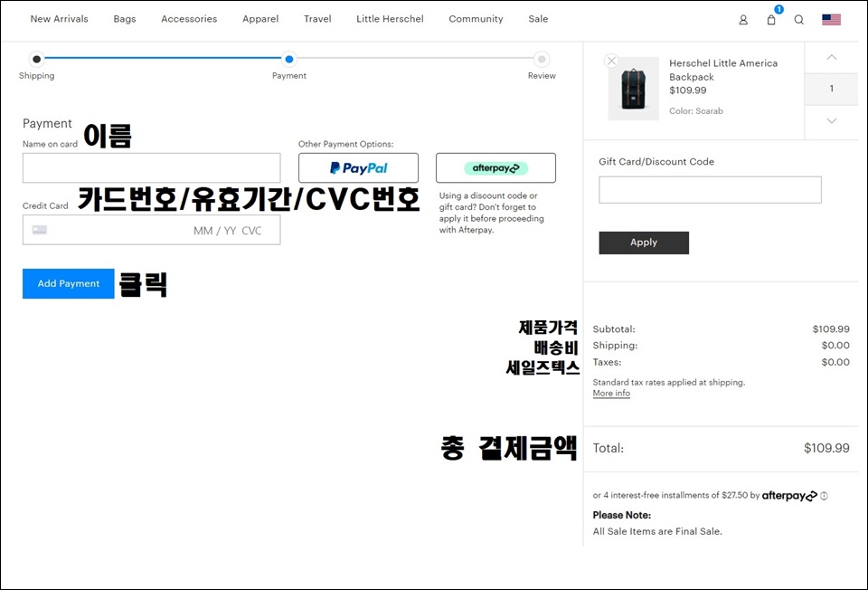Focus the Gift Card/Discount Code field
The height and width of the screenshot is (590, 868).
[x=711, y=190]
